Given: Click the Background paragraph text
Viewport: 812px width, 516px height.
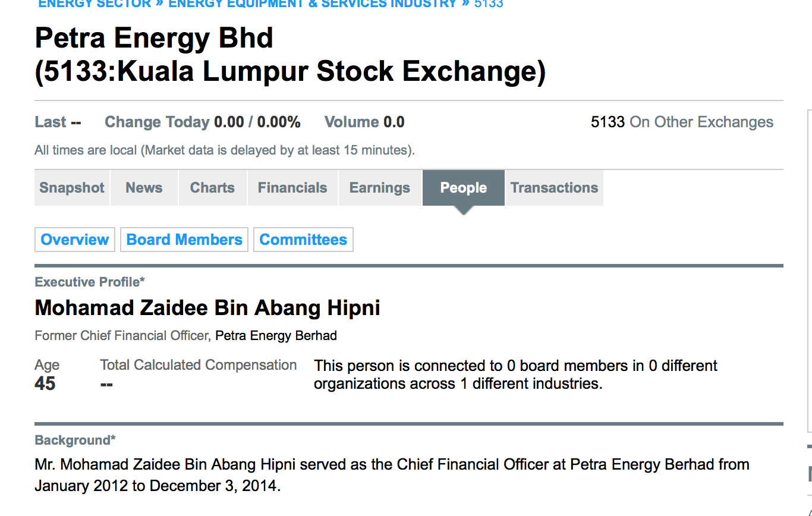Looking at the screenshot, I should pyautogui.click(x=392, y=475).
